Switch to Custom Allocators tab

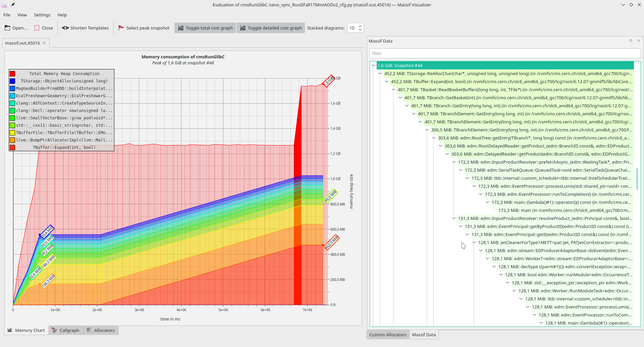click(388, 335)
